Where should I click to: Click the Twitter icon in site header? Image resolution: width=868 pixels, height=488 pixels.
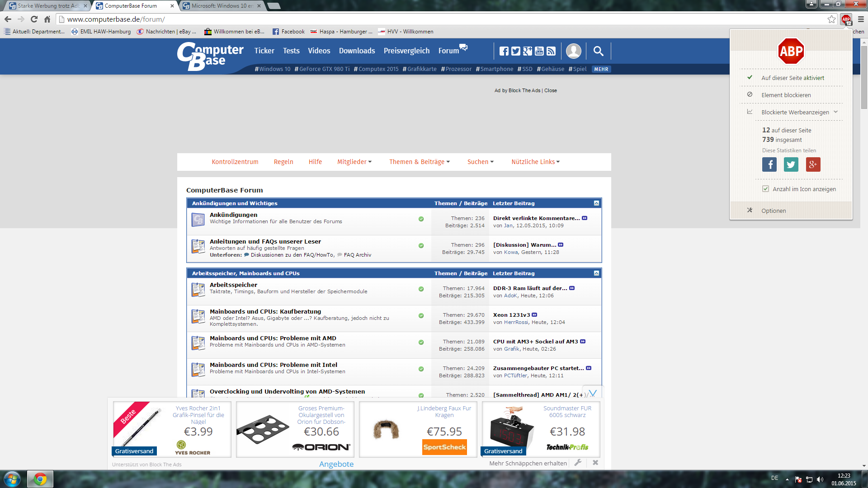pos(515,51)
